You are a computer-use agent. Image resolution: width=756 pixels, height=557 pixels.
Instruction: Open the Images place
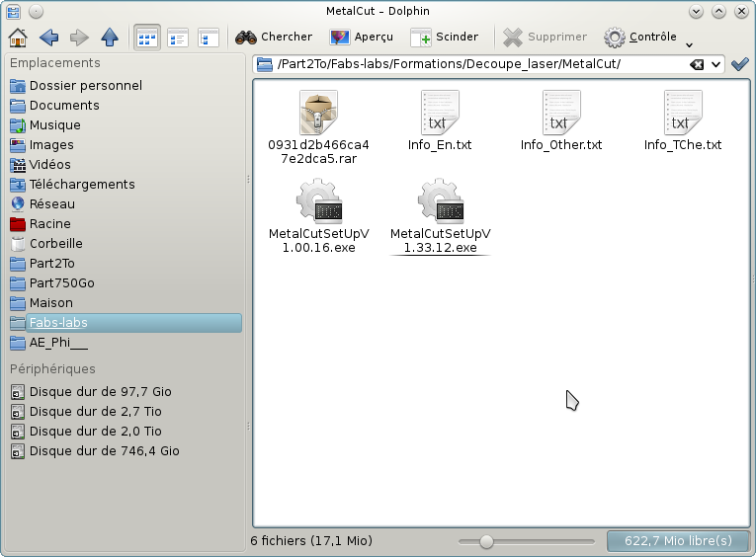point(126,145)
